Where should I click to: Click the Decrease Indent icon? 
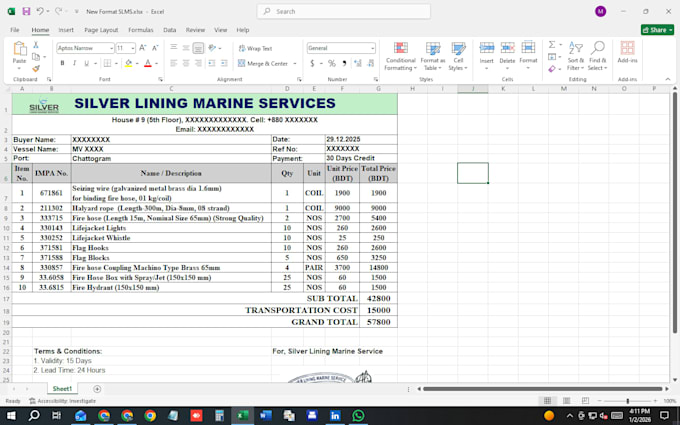(212, 63)
